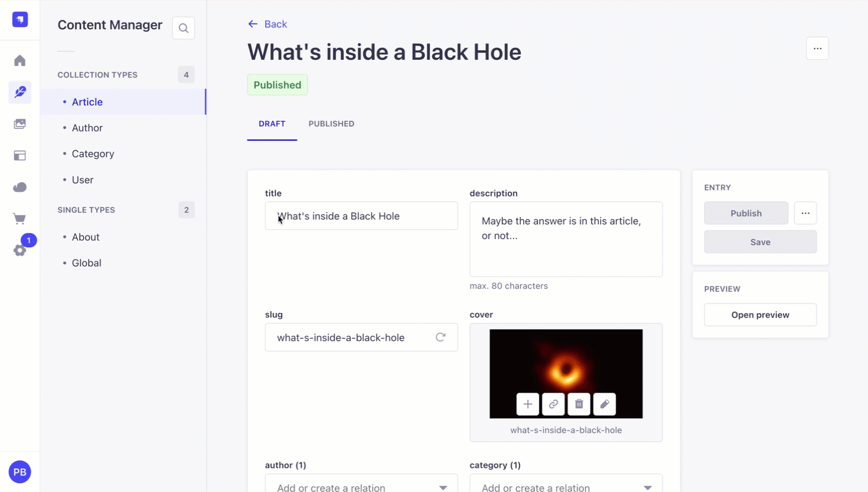This screenshot has height=492, width=868.
Task: Click the PREVIEW panel heading
Action: 722,289
